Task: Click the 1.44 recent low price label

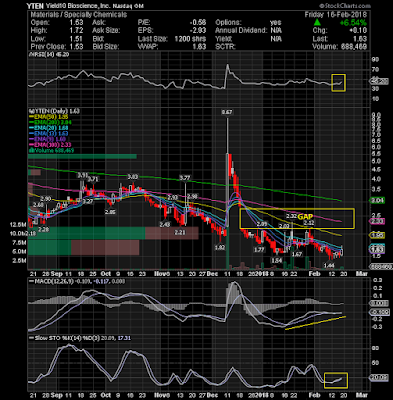Action: click(x=329, y=265)
